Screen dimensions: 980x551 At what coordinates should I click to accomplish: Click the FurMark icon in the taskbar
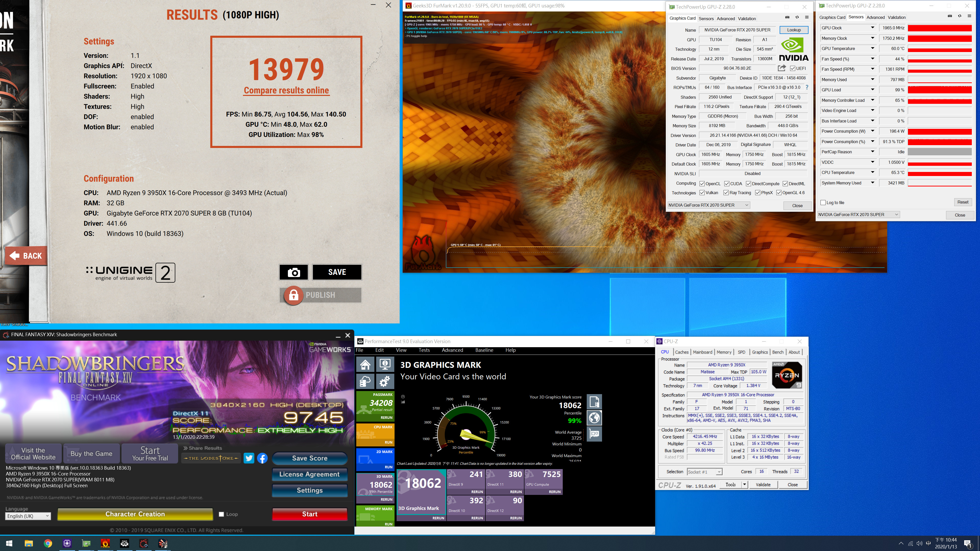(x=105, y=543)
